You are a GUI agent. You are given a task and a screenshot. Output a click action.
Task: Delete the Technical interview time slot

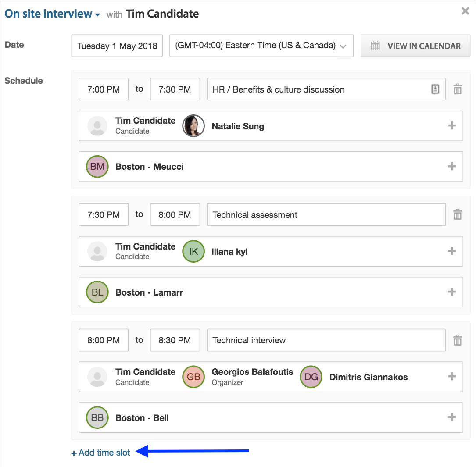(458, 340)
